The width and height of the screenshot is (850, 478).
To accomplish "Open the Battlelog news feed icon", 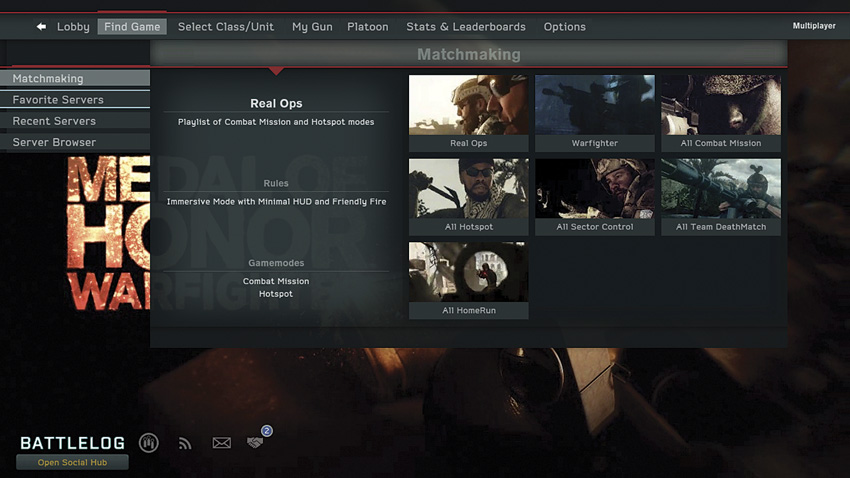I will click(x=185, y=443).
